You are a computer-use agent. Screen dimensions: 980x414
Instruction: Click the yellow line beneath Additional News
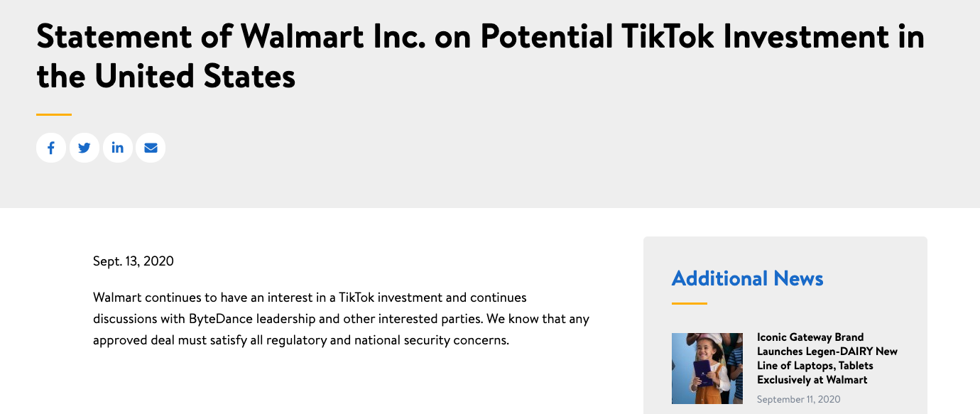click(690, 303)
